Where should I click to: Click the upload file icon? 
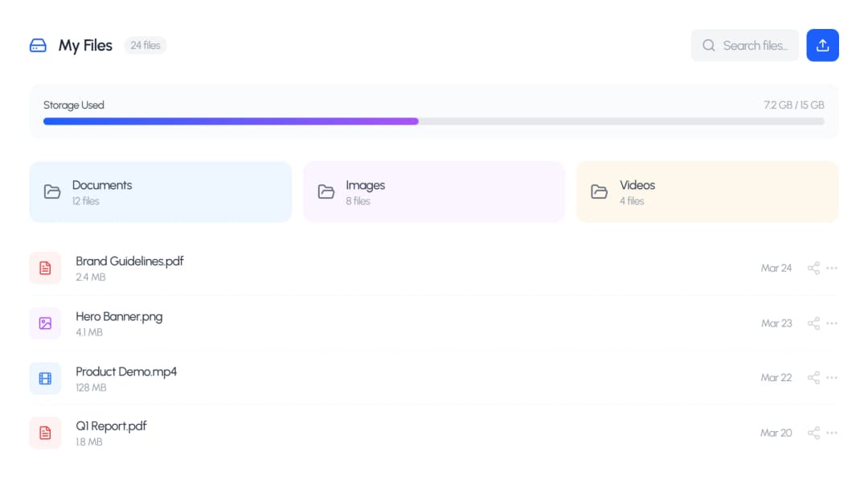[x=822, y=45]
